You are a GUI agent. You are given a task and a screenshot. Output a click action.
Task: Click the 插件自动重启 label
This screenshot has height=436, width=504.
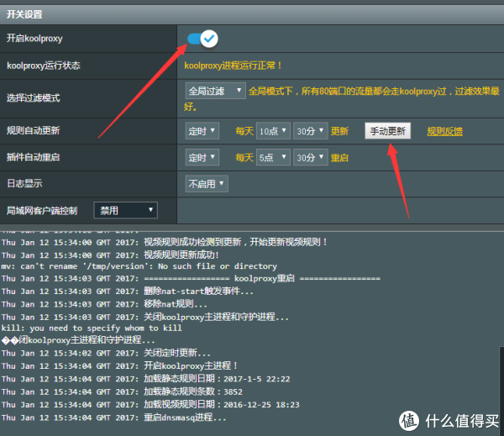(x=33, y=157)
